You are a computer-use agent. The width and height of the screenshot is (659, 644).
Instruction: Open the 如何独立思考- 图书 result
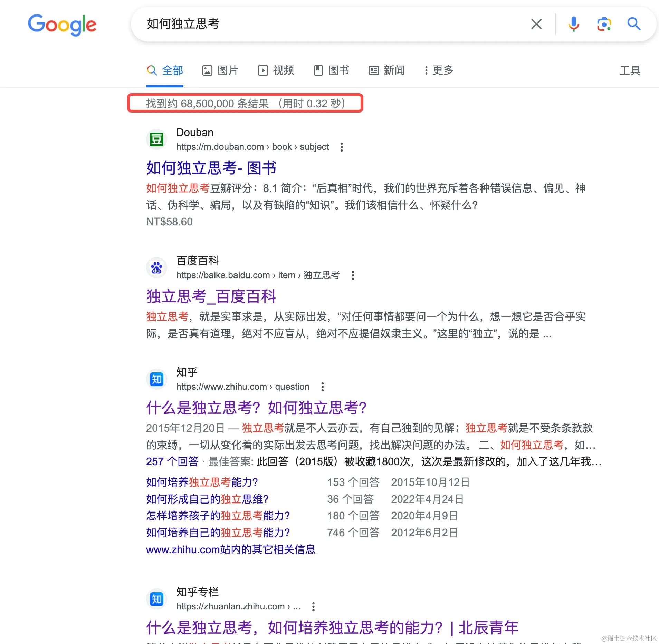[x=211, y=168]
